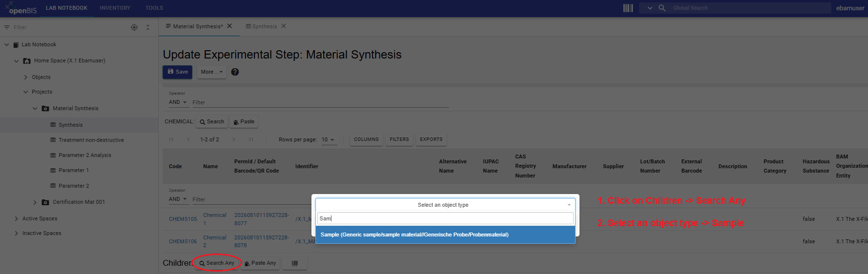This screenshot has width=868, height=274.
Task: Save the experimental step
Action: point(177,72)
